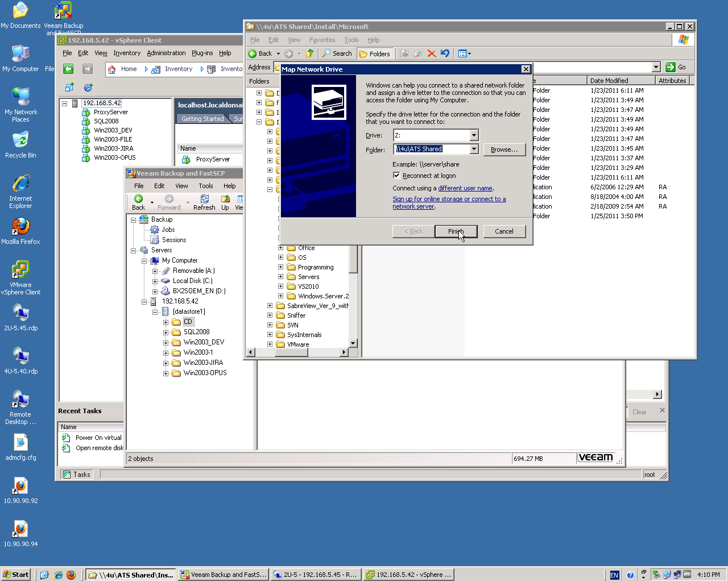Image resolution: width=728 pixels, height=582 pixels.
Task: Click into the Folder path text field
Action: point(432,149)
